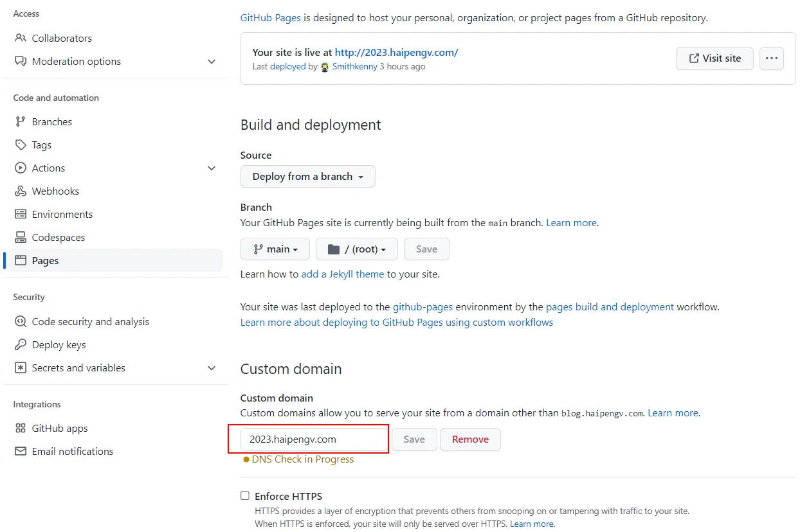
Task: Click the GitHub apps grid icon
Action: (21, 428)
